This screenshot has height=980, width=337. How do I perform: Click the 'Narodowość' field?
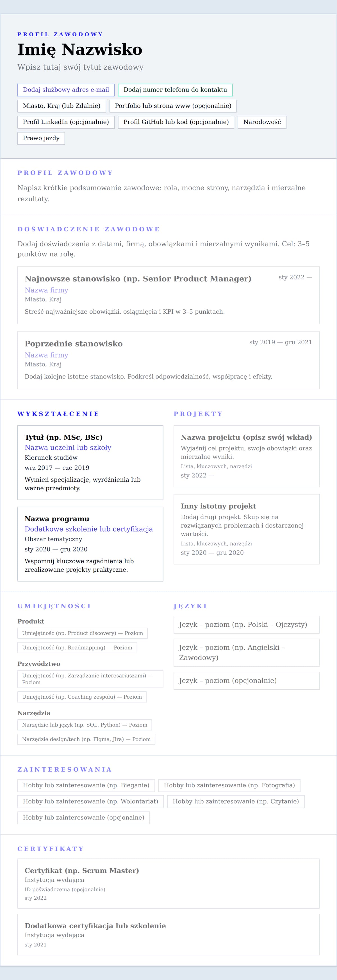(262, 122)
